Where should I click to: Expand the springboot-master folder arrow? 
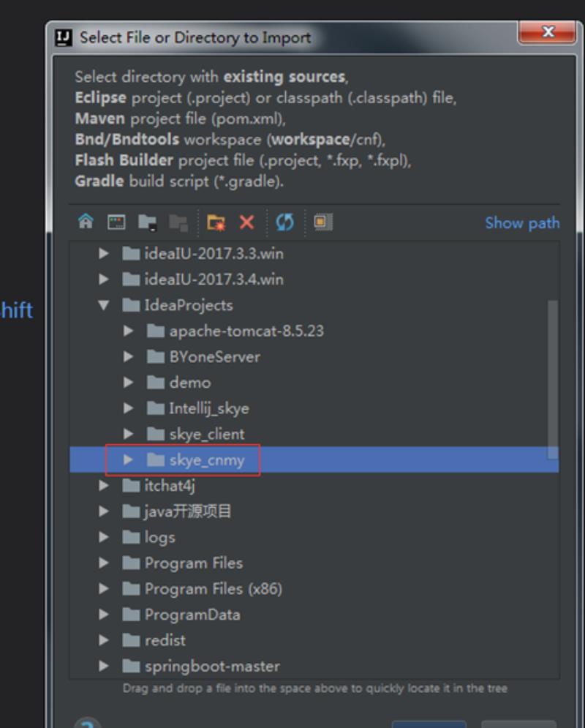pyautogui.click(x=104, y=666)
